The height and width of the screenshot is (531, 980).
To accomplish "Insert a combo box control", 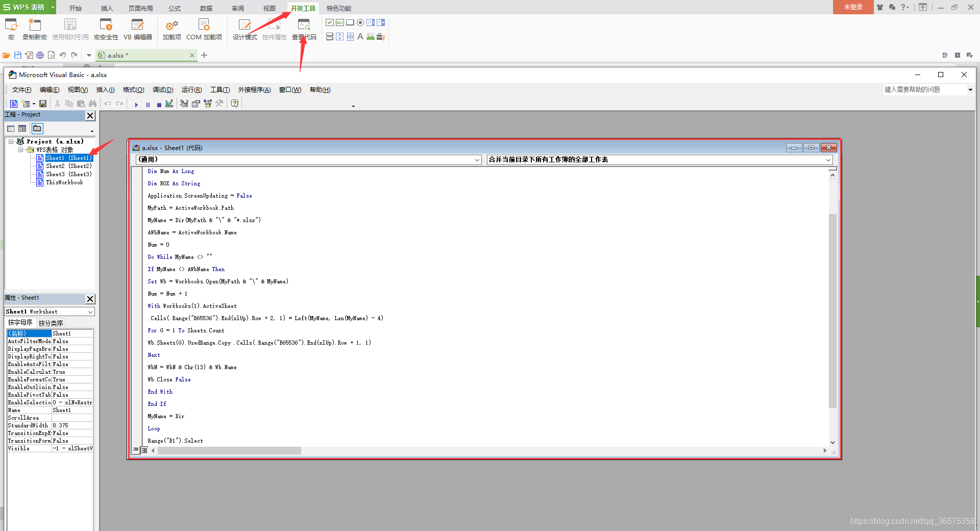I will pyautogui.click(x=381, y=22).
